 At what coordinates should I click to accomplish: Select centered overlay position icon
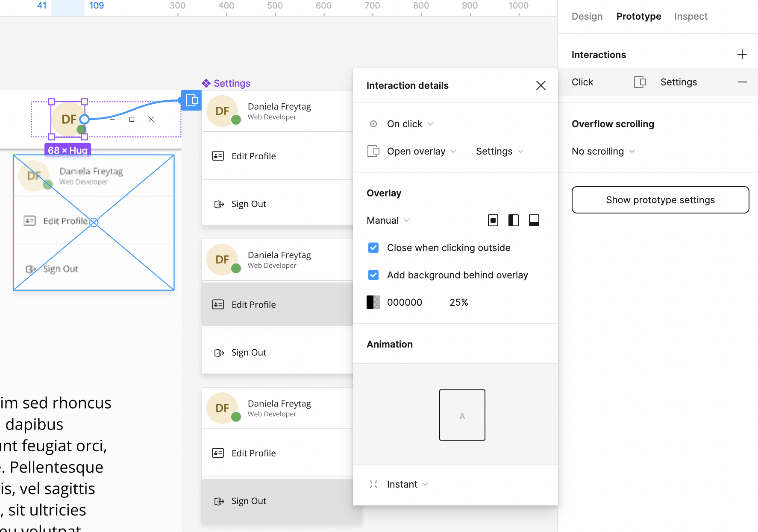point(493,220)
